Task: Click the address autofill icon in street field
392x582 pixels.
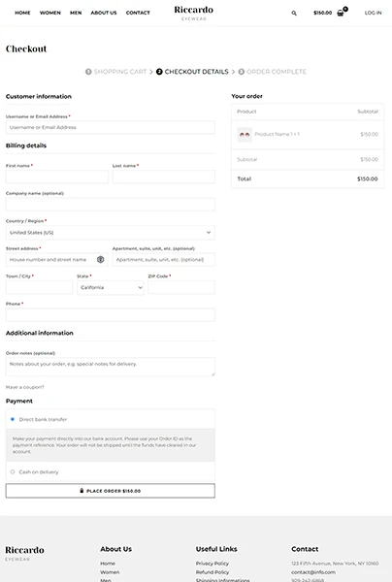Action: click(x=100, y=259)
